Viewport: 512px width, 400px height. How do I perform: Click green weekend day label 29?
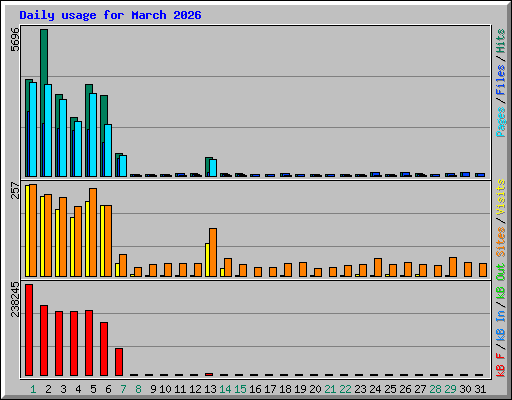(450, 389)
